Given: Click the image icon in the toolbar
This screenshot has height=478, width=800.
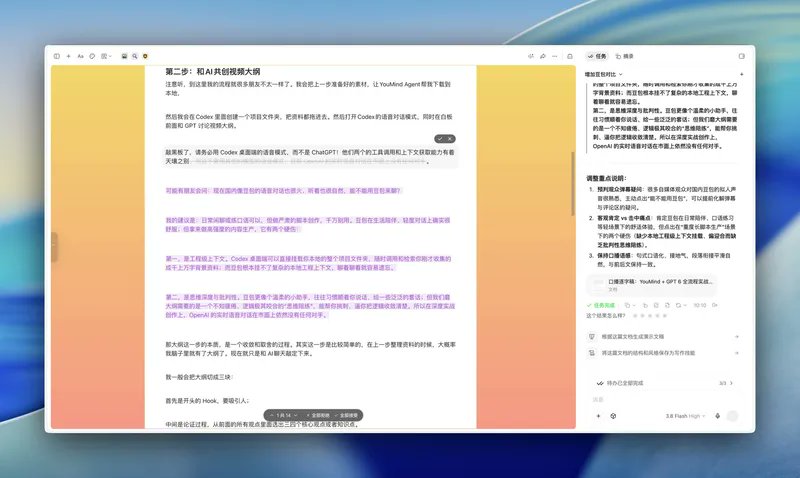Looking at the screenshot, I should click(124, 56).
